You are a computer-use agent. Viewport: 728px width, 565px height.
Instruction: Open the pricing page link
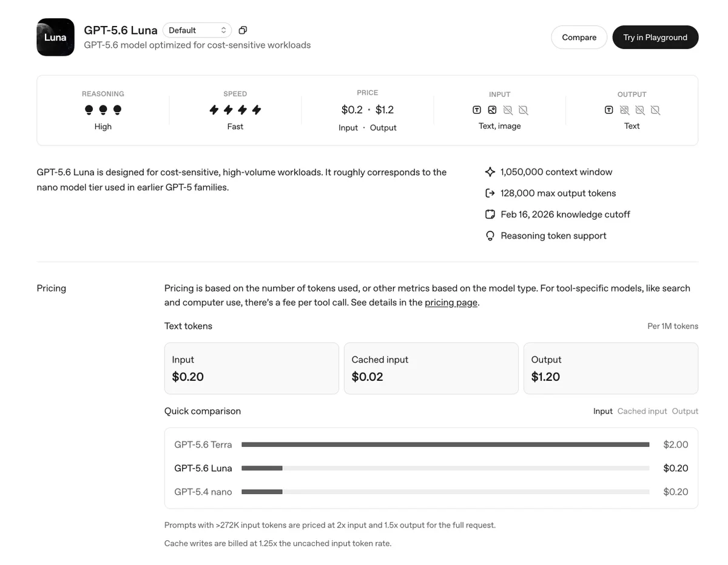point(451,303)
